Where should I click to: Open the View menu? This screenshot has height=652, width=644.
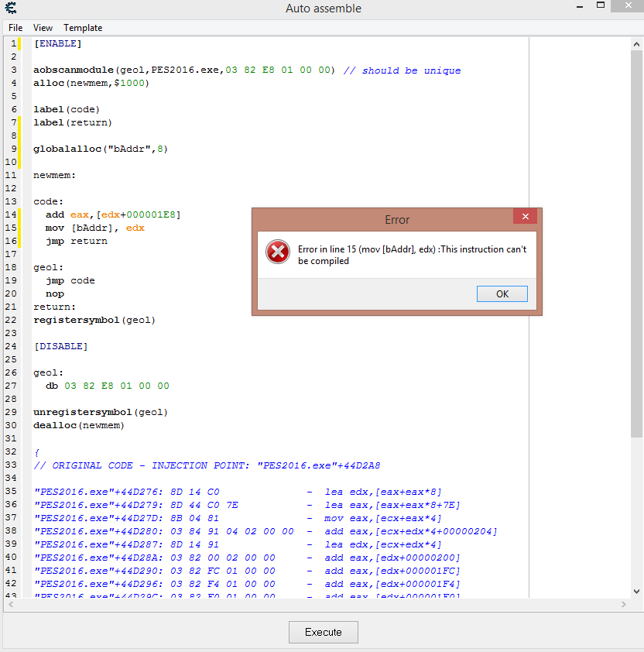click(43, 28)
